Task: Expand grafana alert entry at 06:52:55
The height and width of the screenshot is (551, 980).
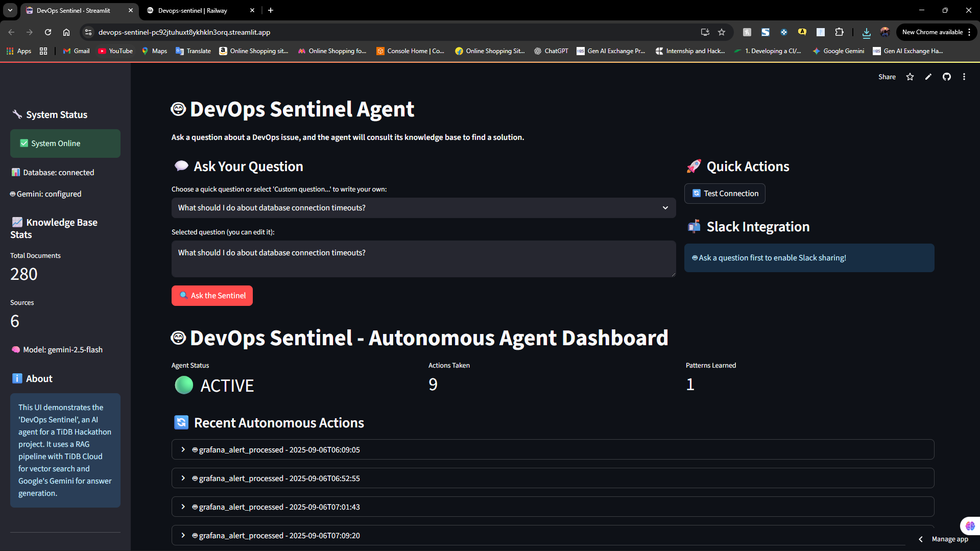Action: [553, 478]
